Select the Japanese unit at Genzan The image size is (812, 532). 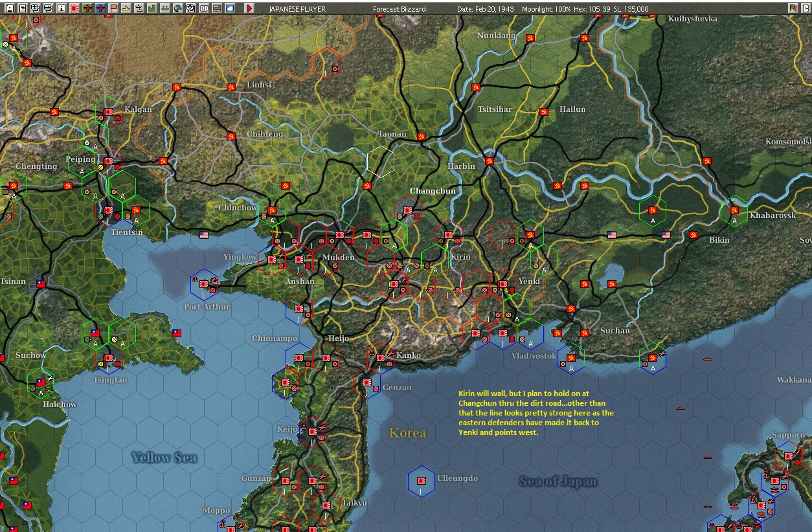click(x=367, y=382)
